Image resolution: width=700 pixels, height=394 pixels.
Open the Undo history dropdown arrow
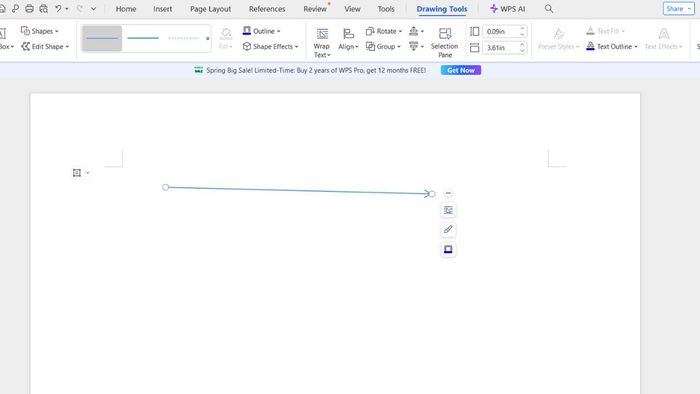pyautogui.click(x=67, y=9)
